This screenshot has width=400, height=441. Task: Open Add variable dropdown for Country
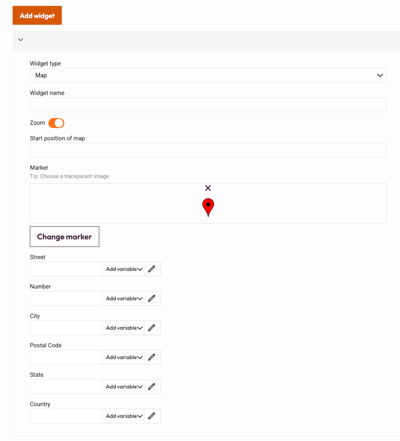tap(123, 416)
